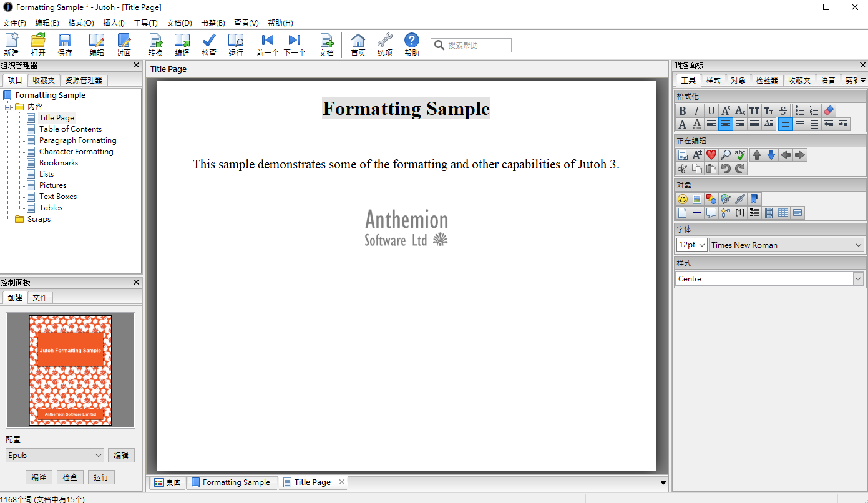Image resolution: width=868 pixels, height=503 pixels.
Task: Open the document tabs list arrow
Action: pos(663,482)
